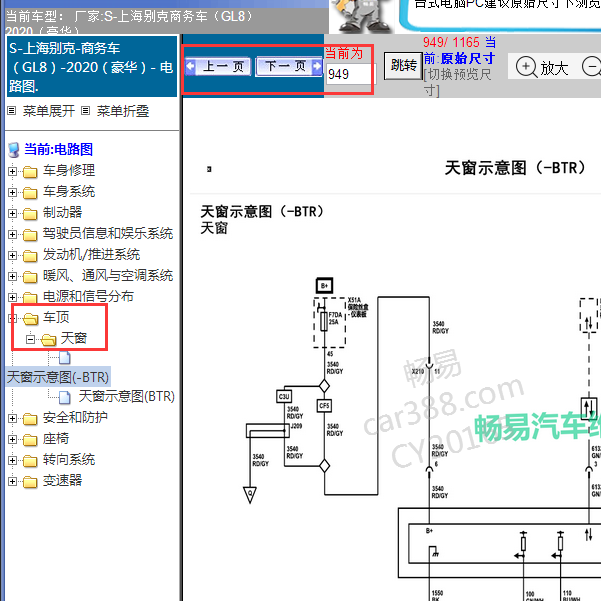The width and height of the screenshot is (601, 601).
Task: Click 菜单折叠 to collapse the menu
Action: coord(123,111)
